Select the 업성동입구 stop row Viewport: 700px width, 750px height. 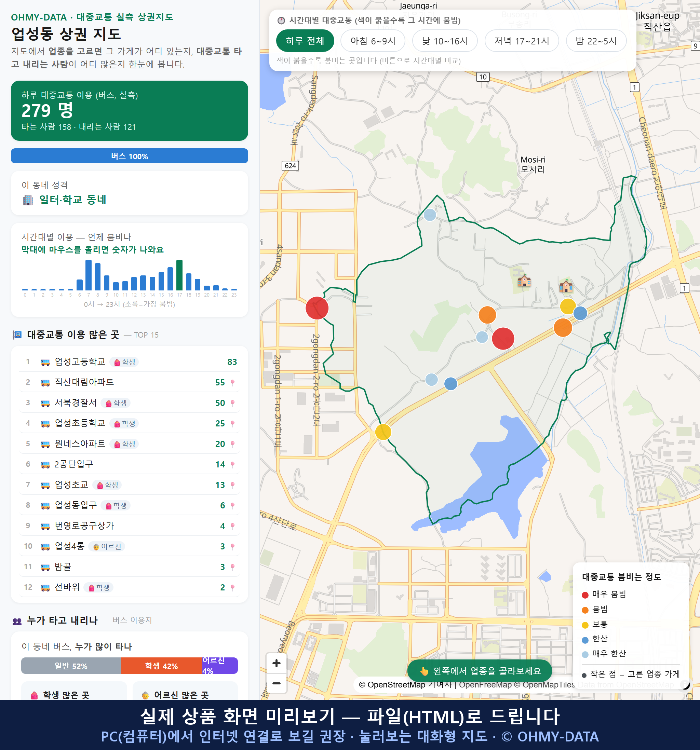[130, 505]
